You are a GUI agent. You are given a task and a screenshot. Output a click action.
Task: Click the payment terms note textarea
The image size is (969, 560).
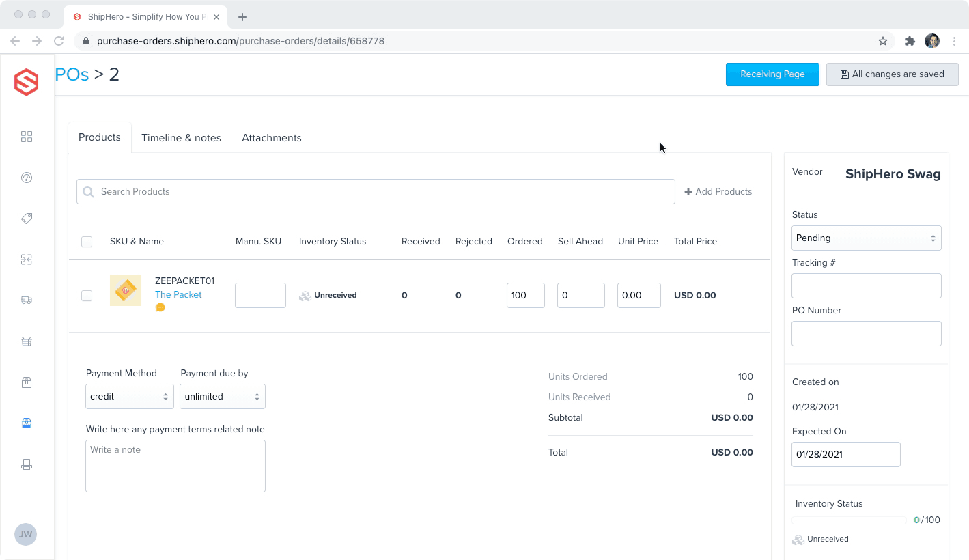175,466
